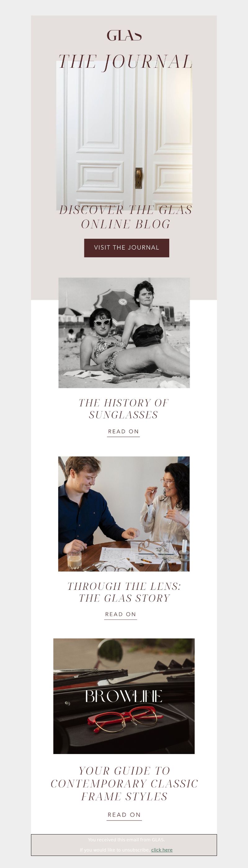The width and height of the screenshot is (248, 868).
Task: Click Read On under Frame Styles guide
Action: pyautogui.click(x=124, y=815)
